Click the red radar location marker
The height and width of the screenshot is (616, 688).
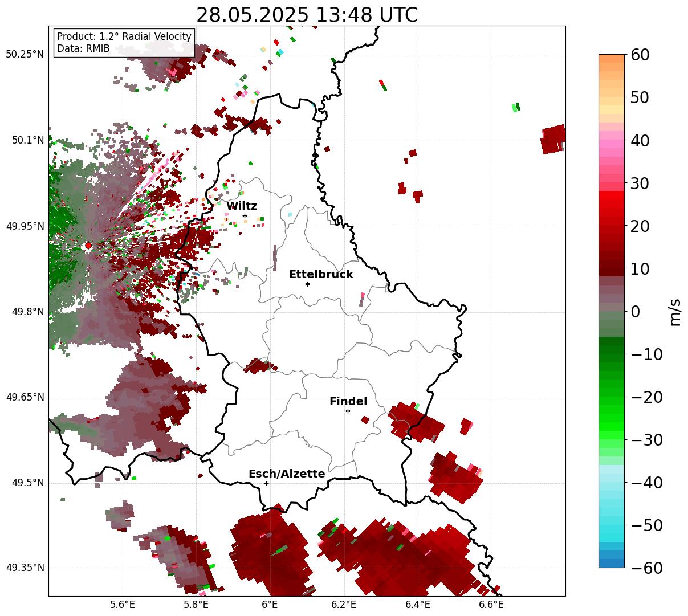88,246
